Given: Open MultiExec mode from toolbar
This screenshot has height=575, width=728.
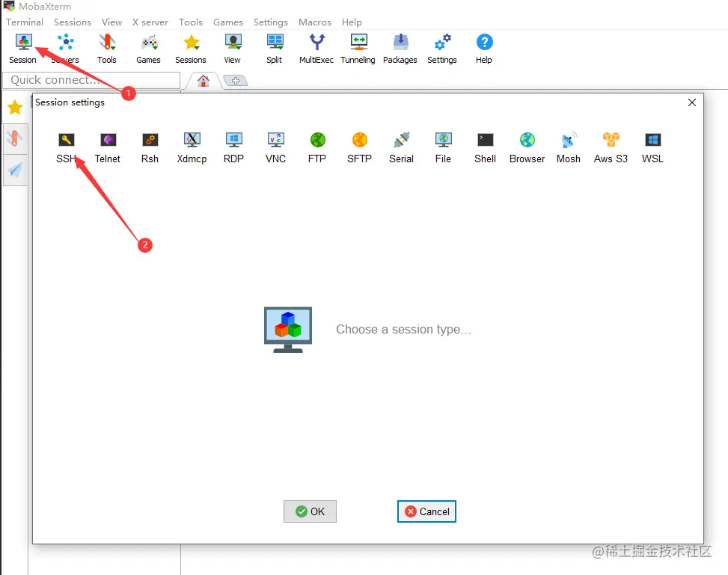Looking at the screenshot, I should (316, 49).
